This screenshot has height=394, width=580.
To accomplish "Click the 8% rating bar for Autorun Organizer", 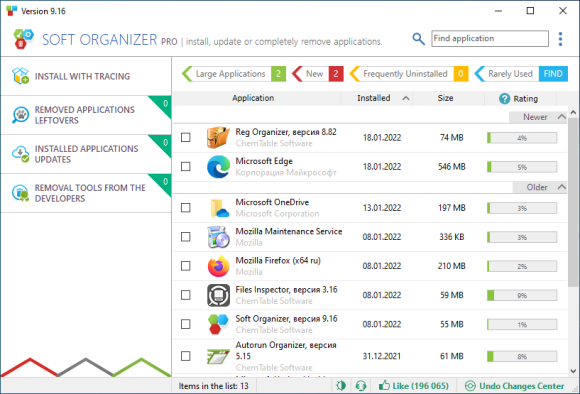I will (x=522, y=356).
